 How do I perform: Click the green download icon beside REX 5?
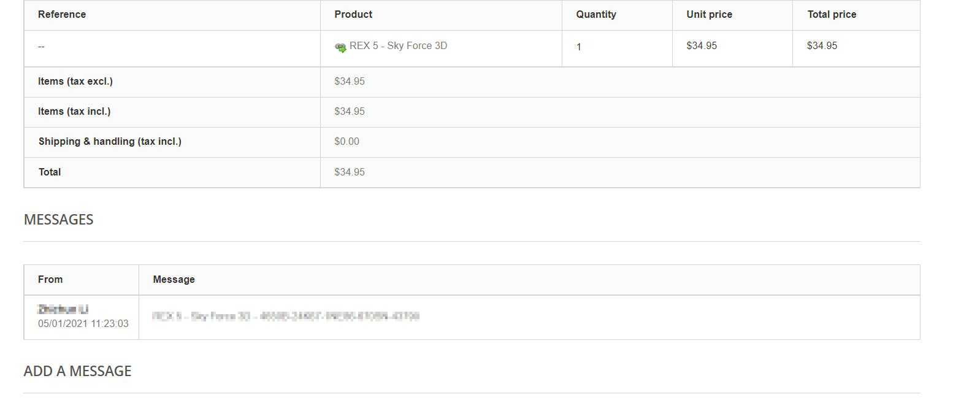[340, 47]
